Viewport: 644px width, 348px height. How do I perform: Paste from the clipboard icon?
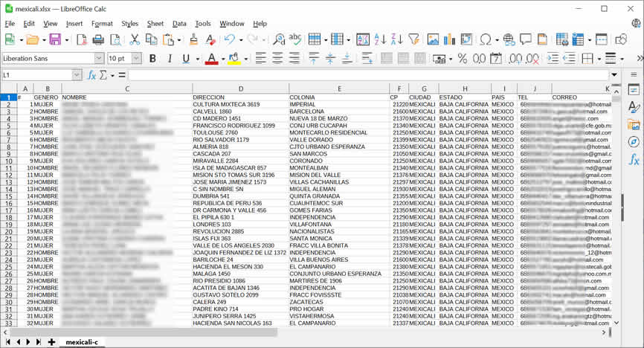(168, 39)
